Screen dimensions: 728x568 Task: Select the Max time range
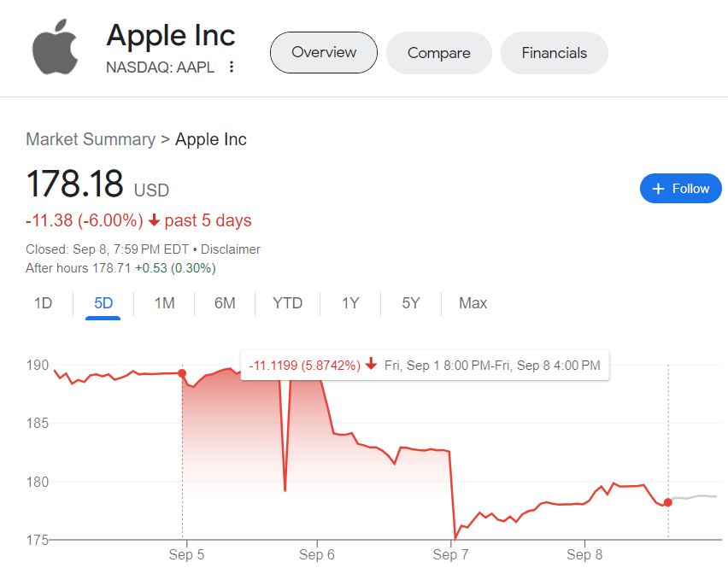(473, 303)
